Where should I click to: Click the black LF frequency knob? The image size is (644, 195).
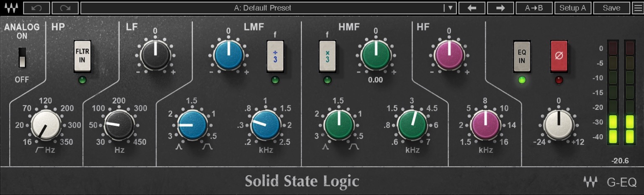click(x=119, y=125)
